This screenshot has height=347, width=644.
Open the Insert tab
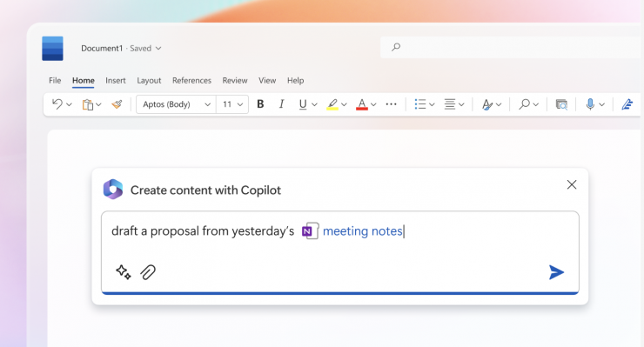116,81
